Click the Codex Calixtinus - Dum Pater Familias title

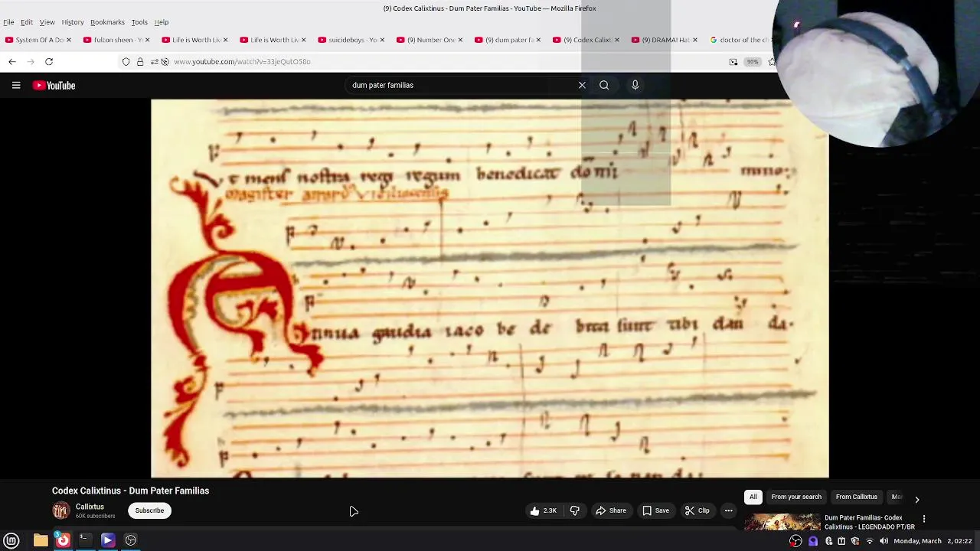tap(130, 491)
